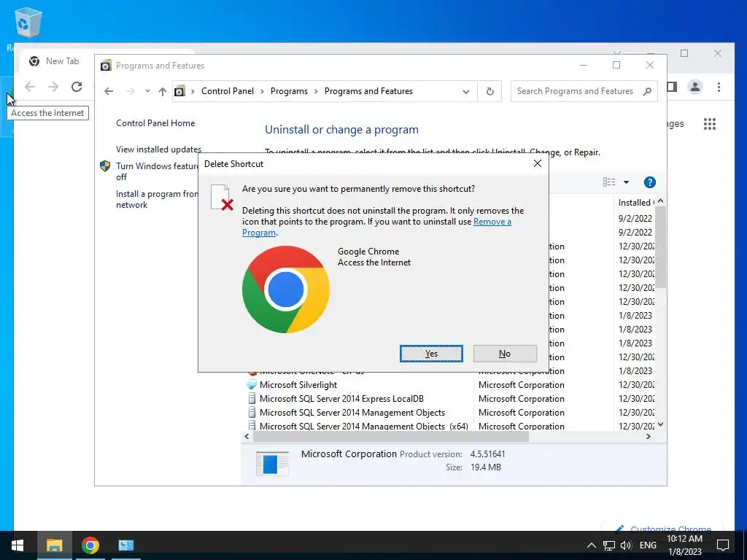
Task: Expand the address bar history dropdown
Action: click(x=465, y=91)
